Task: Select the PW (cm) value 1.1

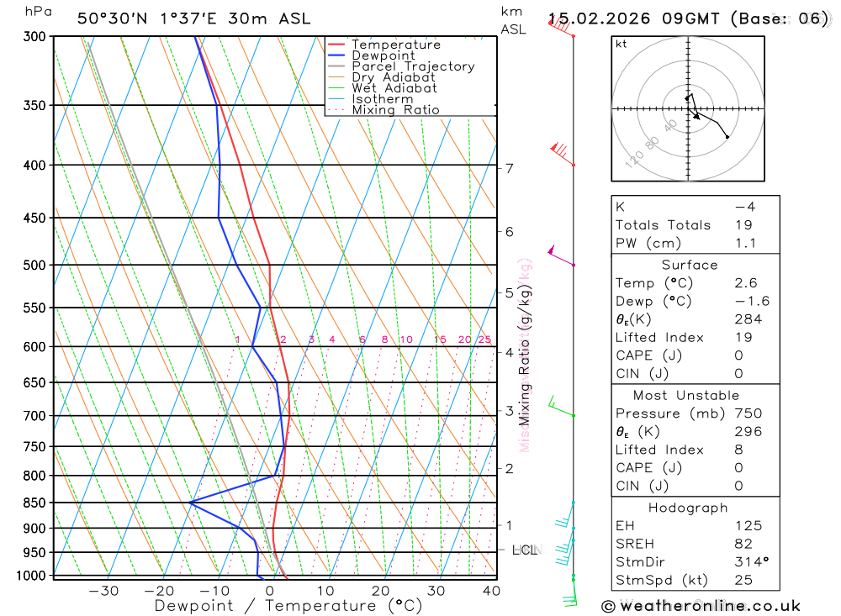Action: coord(745,244)
